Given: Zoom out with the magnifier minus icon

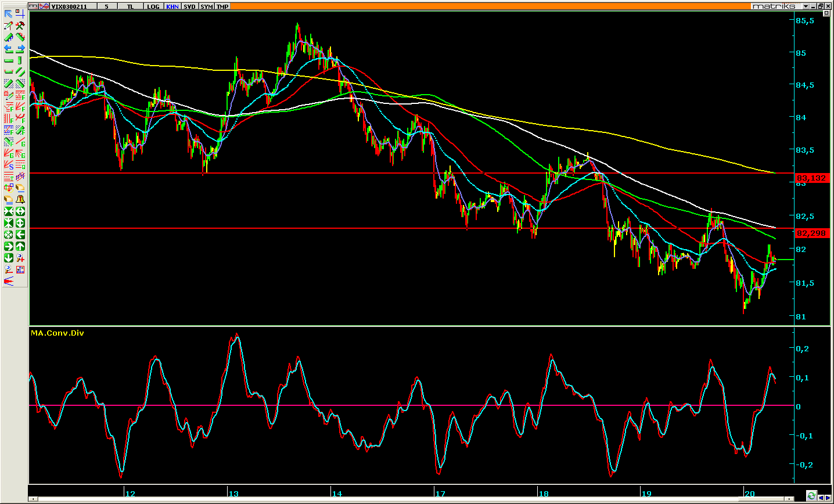Looking at the screenshot, I should pyautogui.click(x=8, y=269).
